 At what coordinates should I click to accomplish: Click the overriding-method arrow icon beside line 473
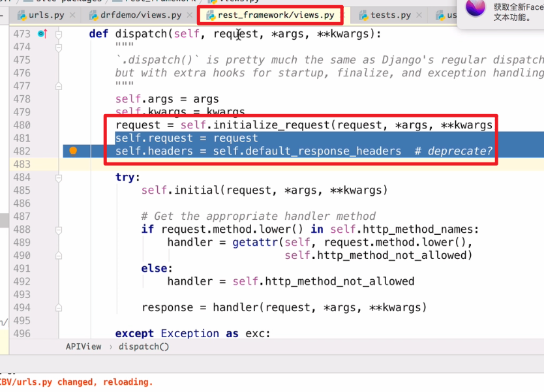46,34
